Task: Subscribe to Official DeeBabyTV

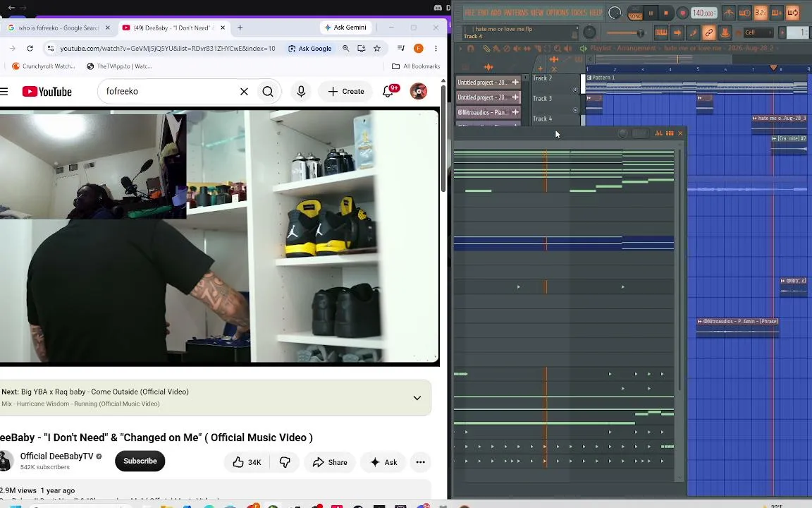Action: (x=140, y=461)
